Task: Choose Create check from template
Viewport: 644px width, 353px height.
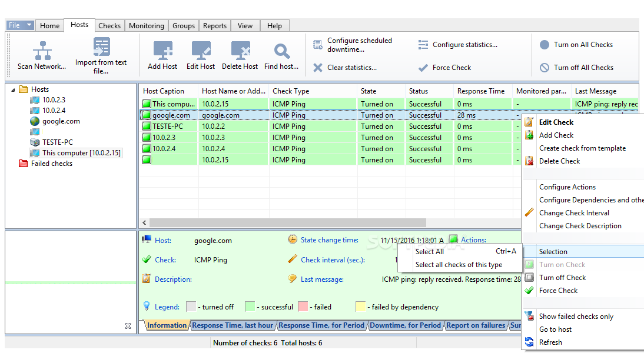Action: (x=582, y=148)
